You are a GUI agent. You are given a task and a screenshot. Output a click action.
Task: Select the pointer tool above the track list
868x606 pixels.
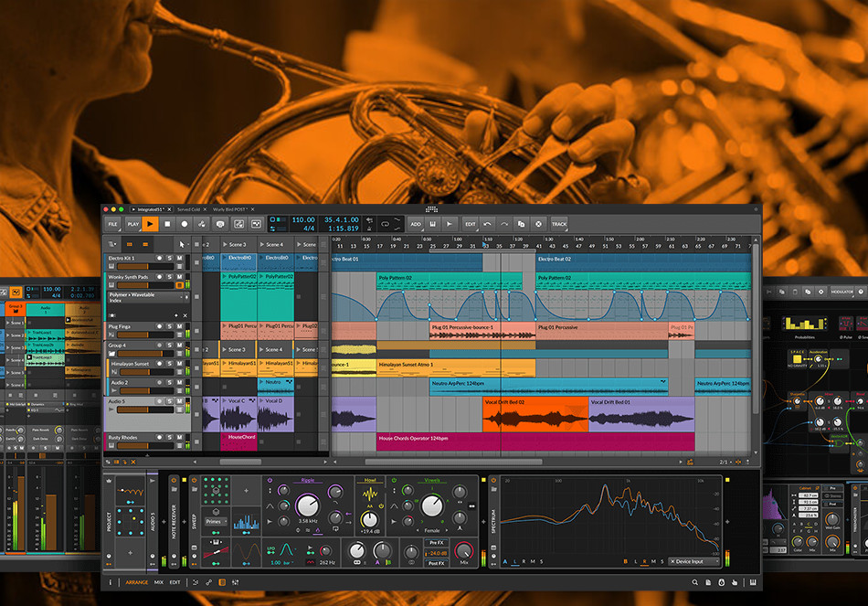point(181,244)
